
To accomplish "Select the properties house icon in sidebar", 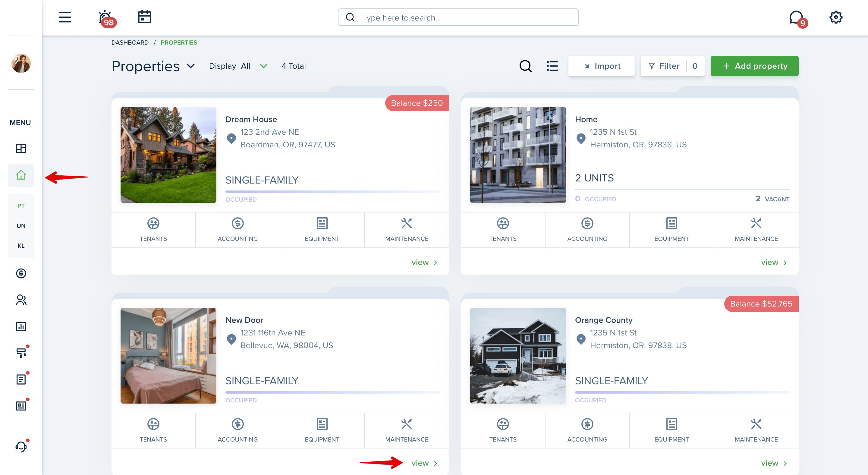I will pos(21,175).
